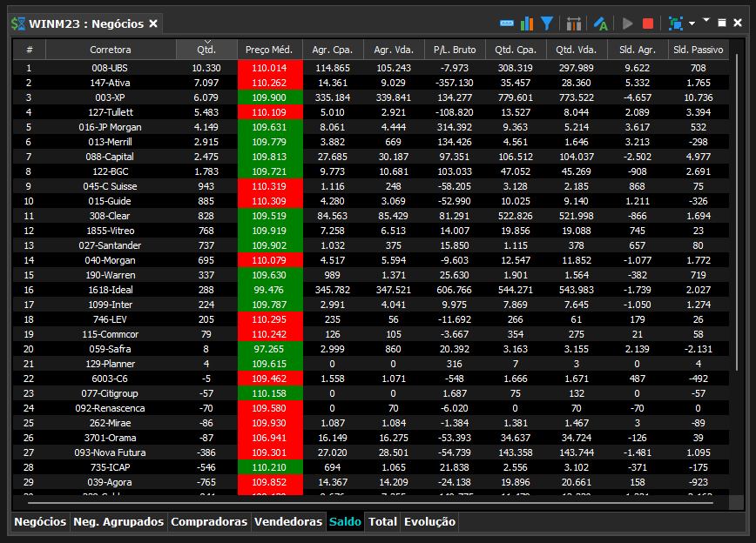Click the 077-Citigroup broker name

point(110,393)
